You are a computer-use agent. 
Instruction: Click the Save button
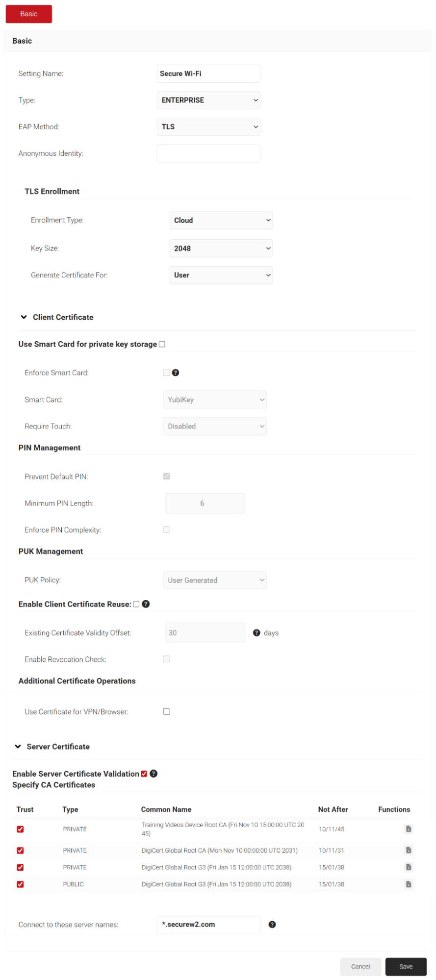click(x=406, y=967)
